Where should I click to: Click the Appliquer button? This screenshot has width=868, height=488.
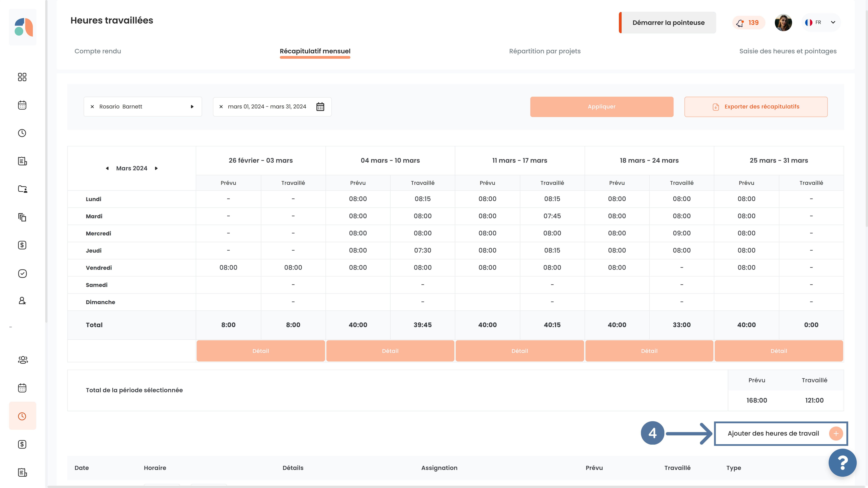tap(602, 107)
